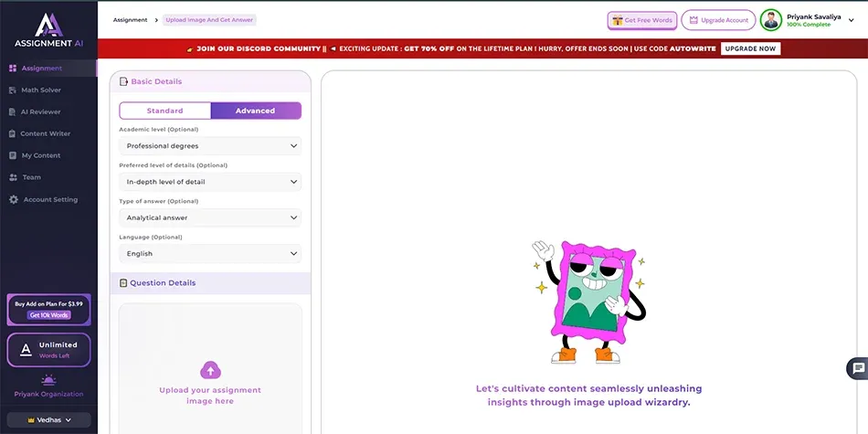This screenshot has width=868, height=434.
Task: Switch to Standard mode
Action: click(165, 111)
